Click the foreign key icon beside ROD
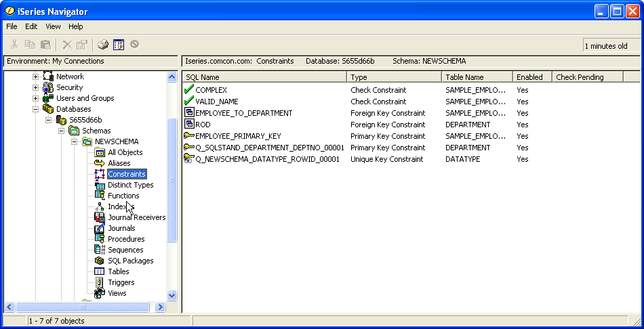This screenshot has height=329, width=644. point(189,125)
